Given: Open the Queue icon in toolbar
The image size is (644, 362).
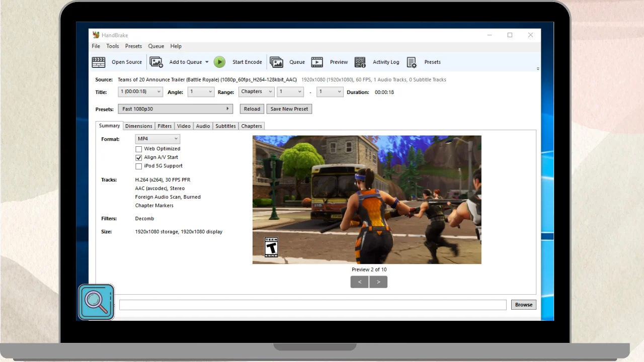Looking at the screenshot, I should pyautogui.click(x=276, y=62).
